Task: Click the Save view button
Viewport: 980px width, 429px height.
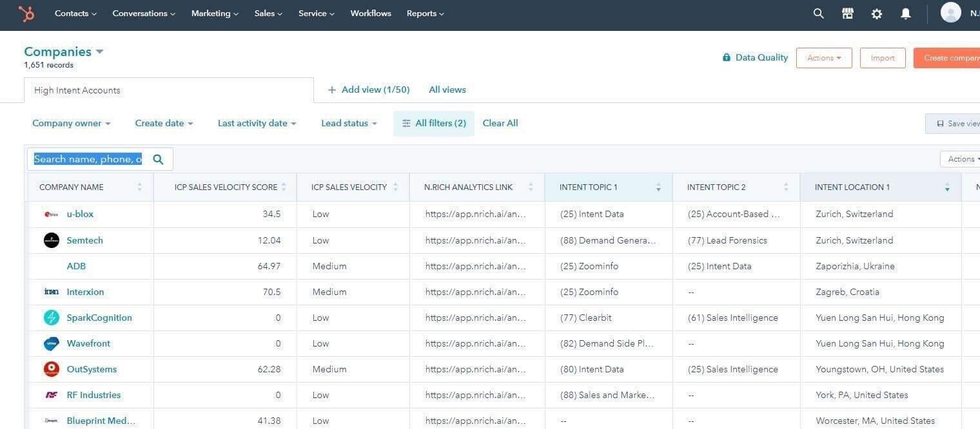Action: pos(953,124)
